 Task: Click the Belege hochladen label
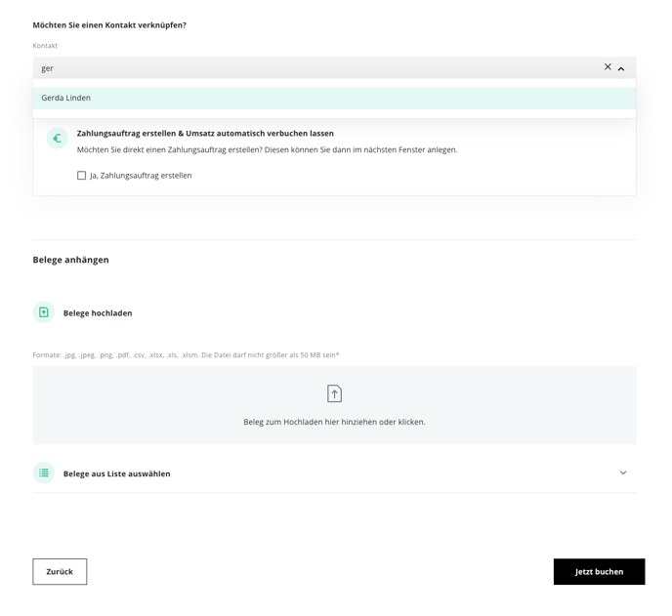(98, 313)
